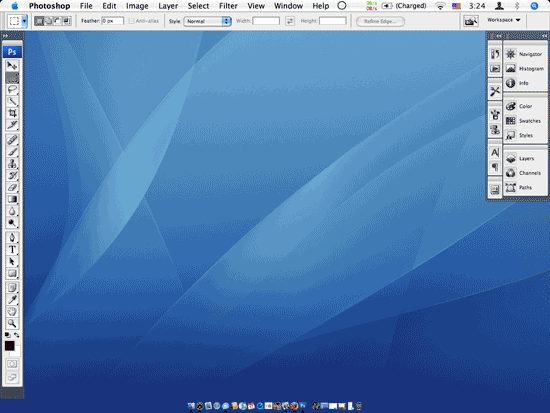Select the Notes tool
Viewport: 550px width, 413px height.
[12, 288]
